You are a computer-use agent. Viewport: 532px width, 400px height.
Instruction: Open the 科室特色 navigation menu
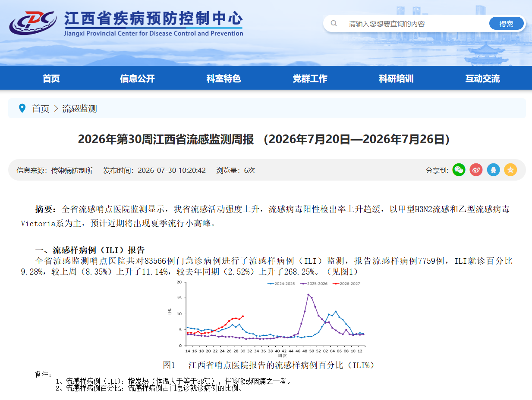coord(224,78)
